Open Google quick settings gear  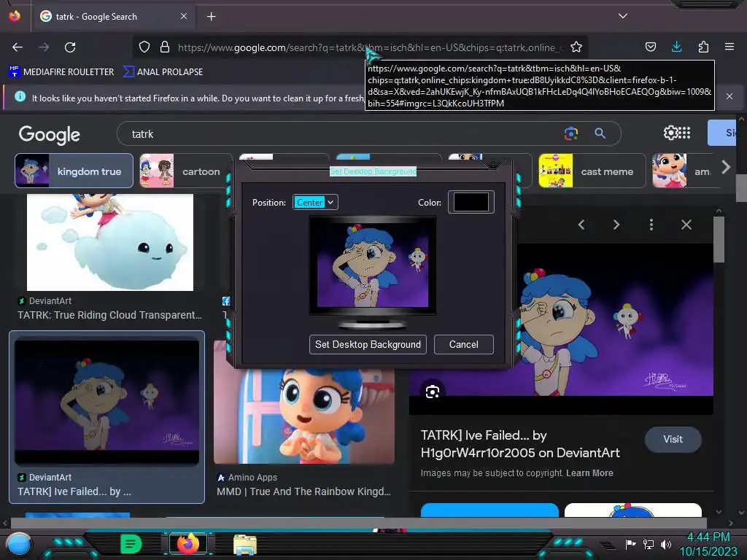pyautogui.click(x=670, y=133)
